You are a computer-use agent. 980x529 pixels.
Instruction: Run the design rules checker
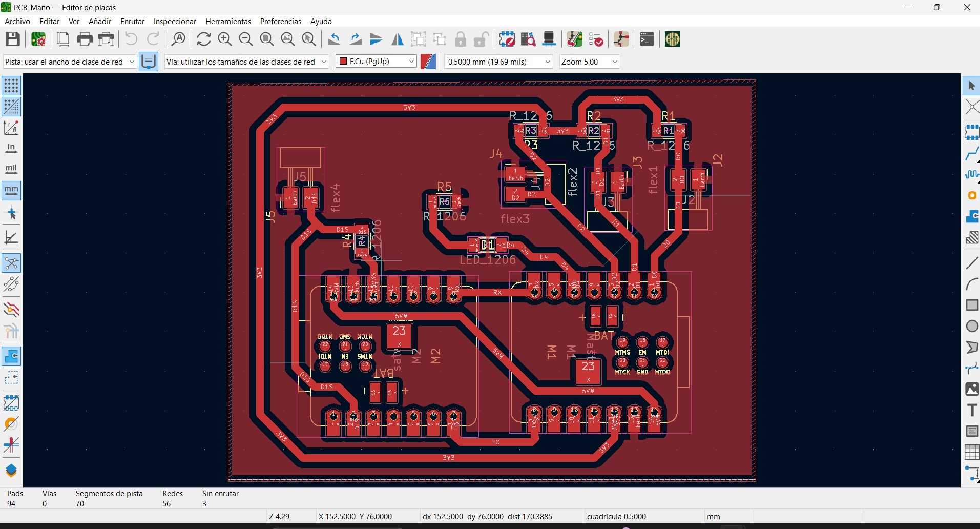[595, 39]
